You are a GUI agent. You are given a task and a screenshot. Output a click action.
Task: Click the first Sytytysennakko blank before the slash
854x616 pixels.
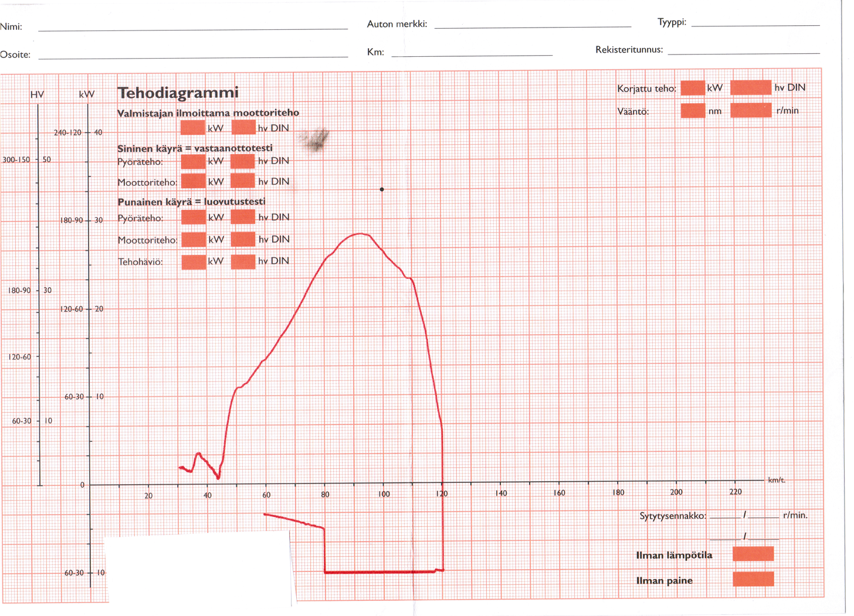click(x=725, y=517)
